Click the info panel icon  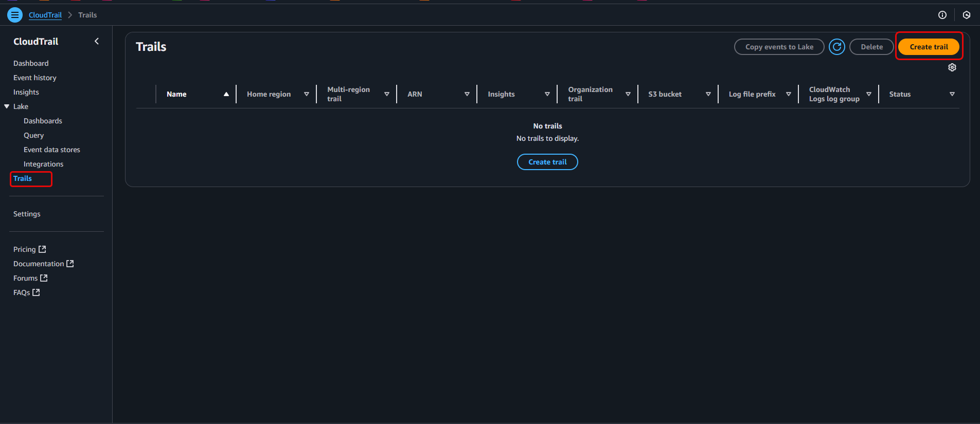pos(942,15)
